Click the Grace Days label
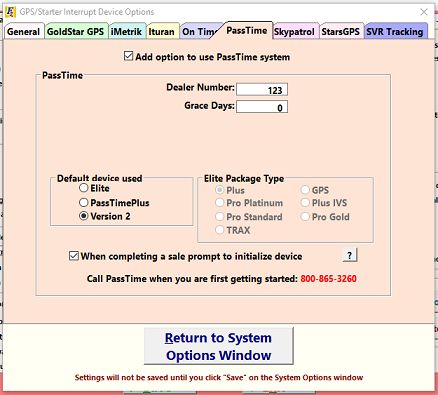This screenshot has width=438, height=395. click(x=209, y=106)
